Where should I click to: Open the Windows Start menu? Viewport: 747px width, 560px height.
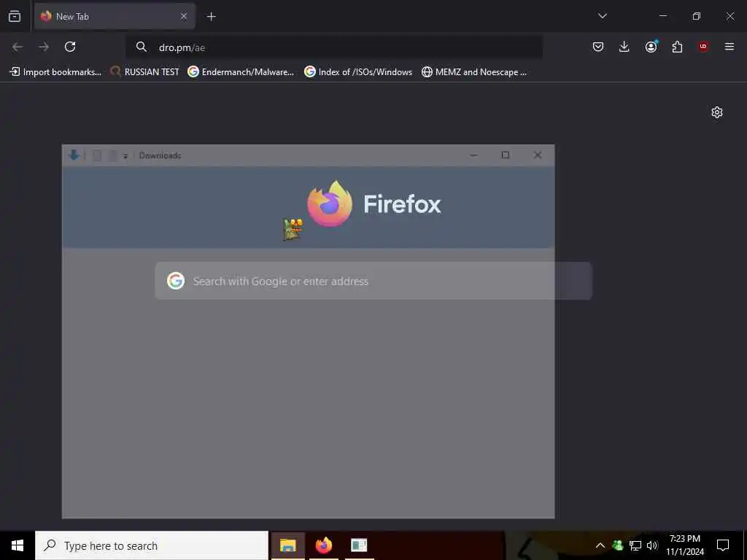pos(18,545)
